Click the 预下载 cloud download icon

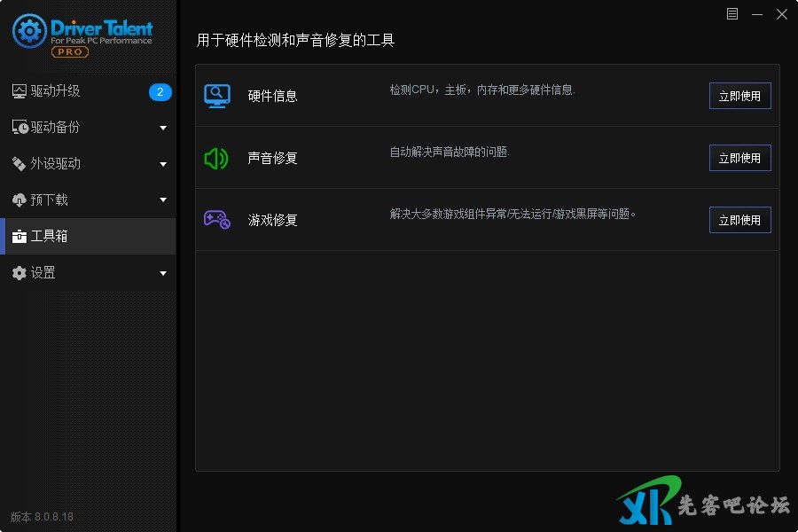pos(20,200)
